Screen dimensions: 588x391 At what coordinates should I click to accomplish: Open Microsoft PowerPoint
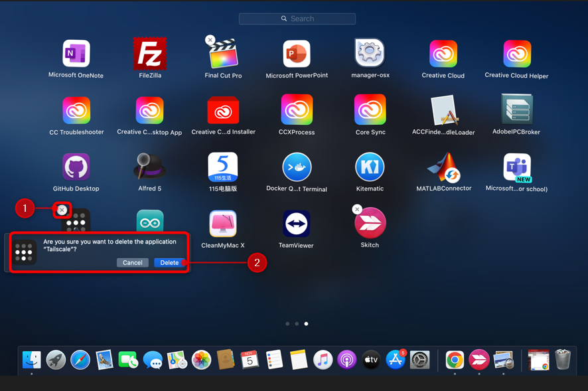297,54
